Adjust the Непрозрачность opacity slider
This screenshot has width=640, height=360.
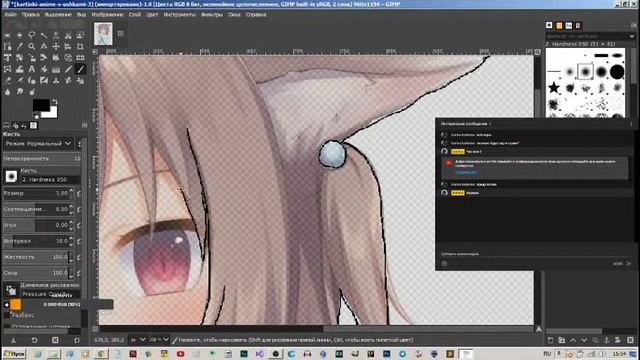pyautogui.click(x=42, y=158)
